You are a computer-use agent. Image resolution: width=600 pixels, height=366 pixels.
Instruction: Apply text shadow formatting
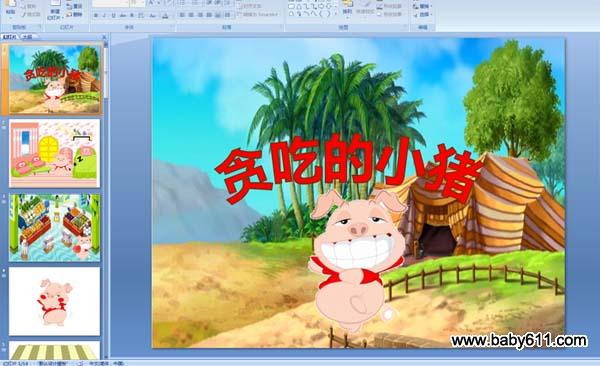pyautogui.click(x=132, y=15)
